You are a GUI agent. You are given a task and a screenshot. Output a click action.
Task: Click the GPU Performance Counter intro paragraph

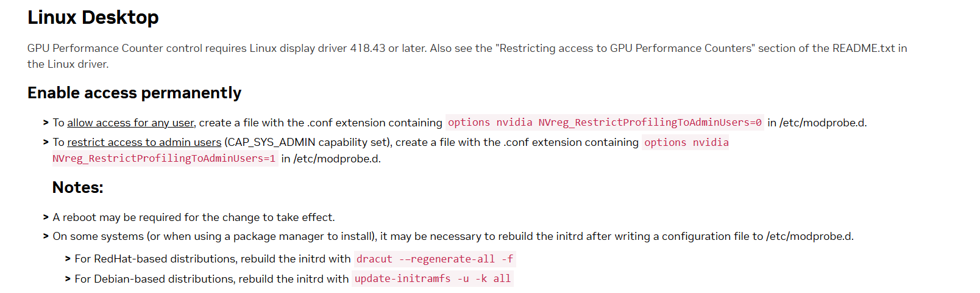coord(467,56)
